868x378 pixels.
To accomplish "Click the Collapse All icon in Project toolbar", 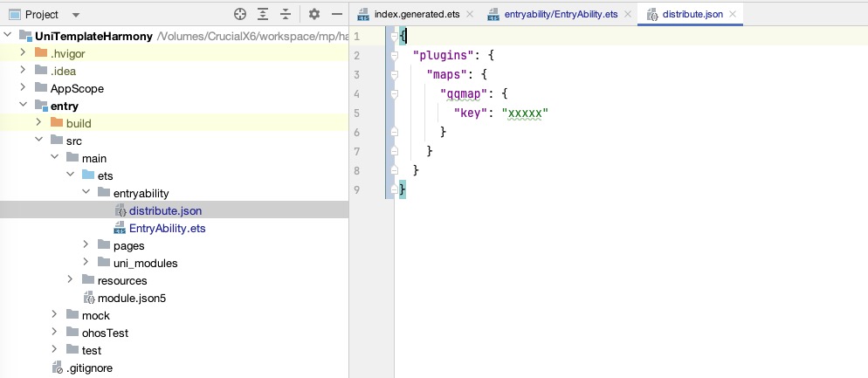I will [285, 15].
